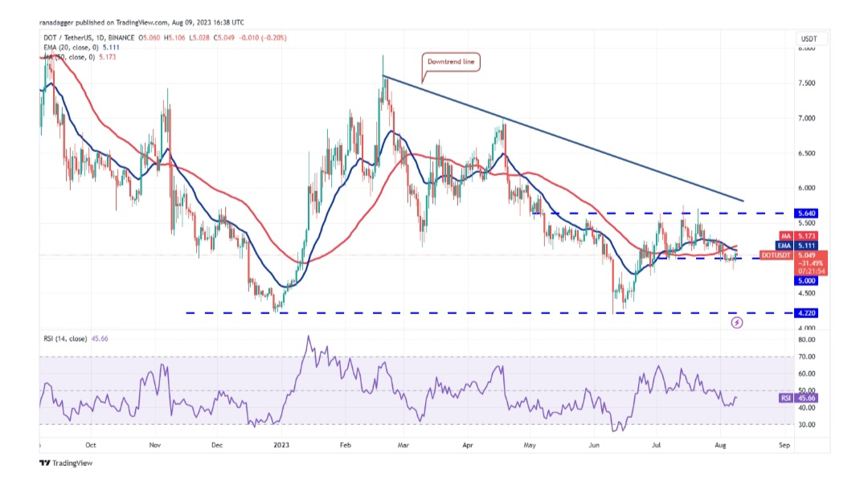Click the purple lightning bolt event icon
868x478 pixels.
(737, 322)
